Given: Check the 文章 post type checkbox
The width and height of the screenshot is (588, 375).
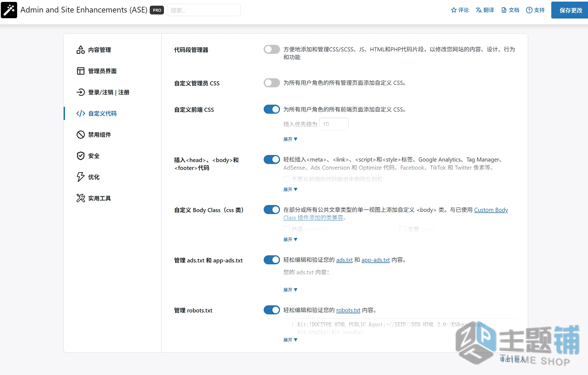Looking at the screenshot, I should point(403,229).
